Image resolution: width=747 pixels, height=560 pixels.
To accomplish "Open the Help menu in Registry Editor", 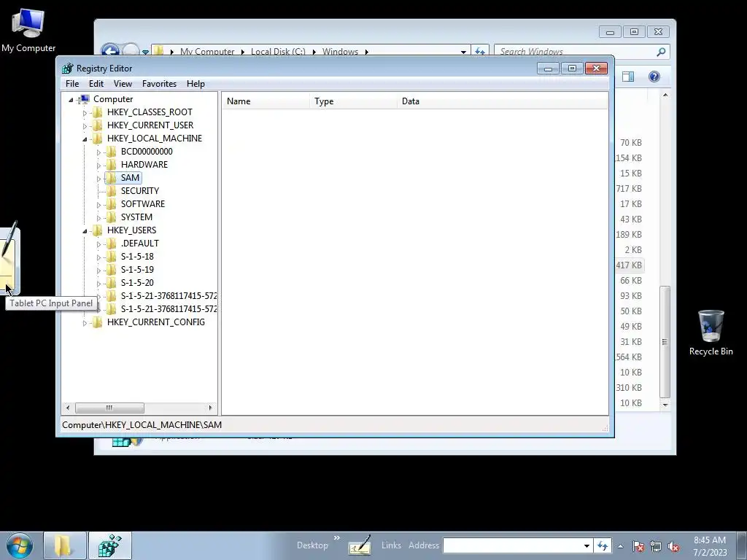I will click(196, 84).
